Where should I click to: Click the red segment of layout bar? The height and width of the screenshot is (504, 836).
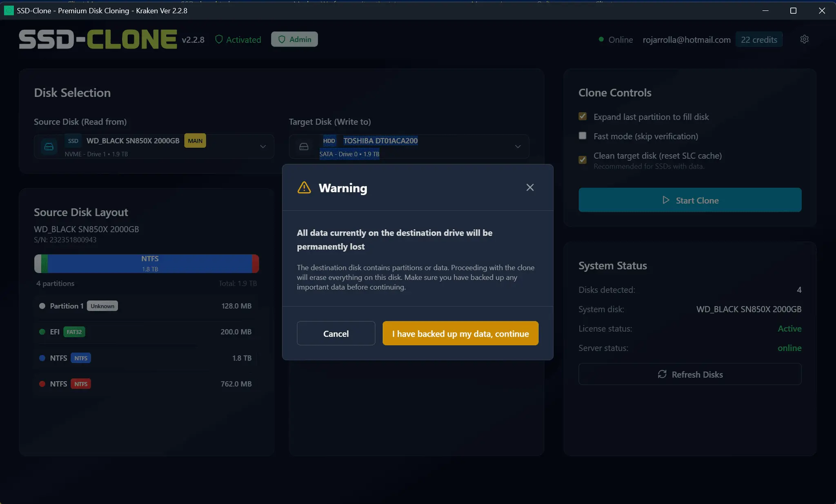[256, 264]
